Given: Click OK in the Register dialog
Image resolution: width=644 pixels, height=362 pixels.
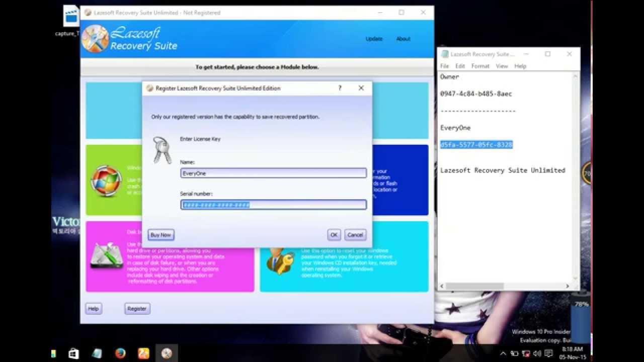Looking at the screenshot, I should point(334,235).
